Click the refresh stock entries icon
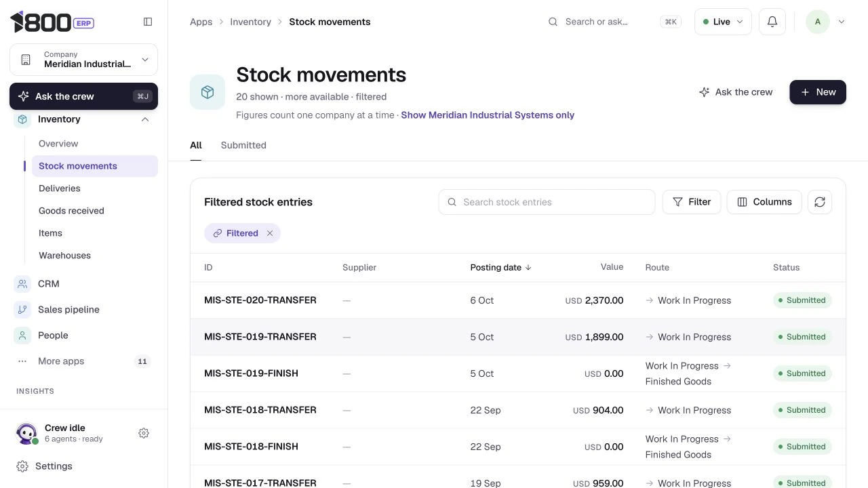Viewport: 868px width, 488px height. (820, 202)
